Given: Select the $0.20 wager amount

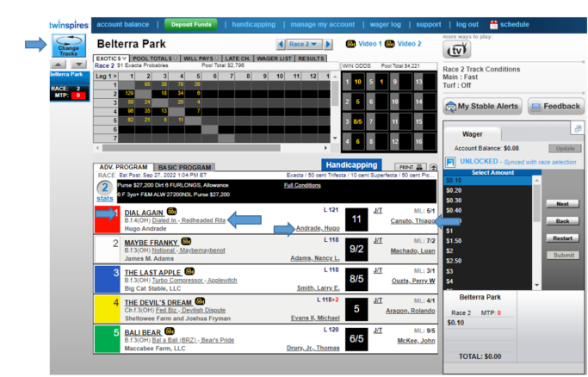Looking at the screenshot, I should 488,190.
